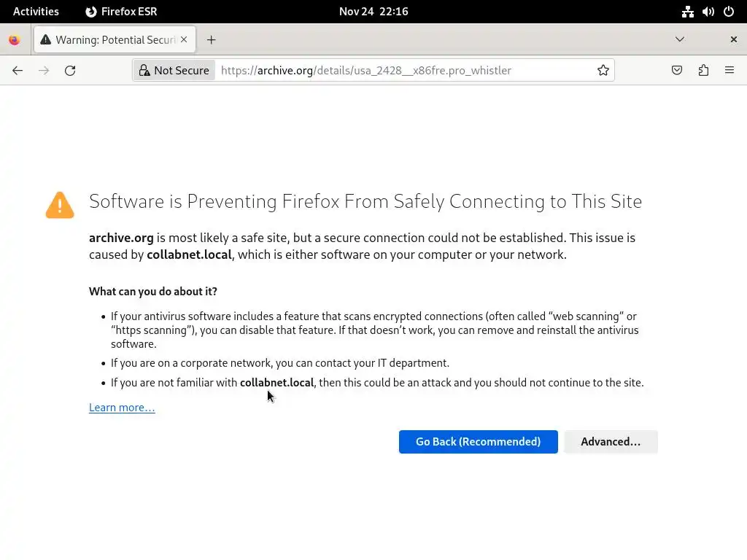Open the Firefox ESR app menu in the top bar
The height and width of the screenshot is (560, 747).
pyautogui.click(x=121, y=11)
